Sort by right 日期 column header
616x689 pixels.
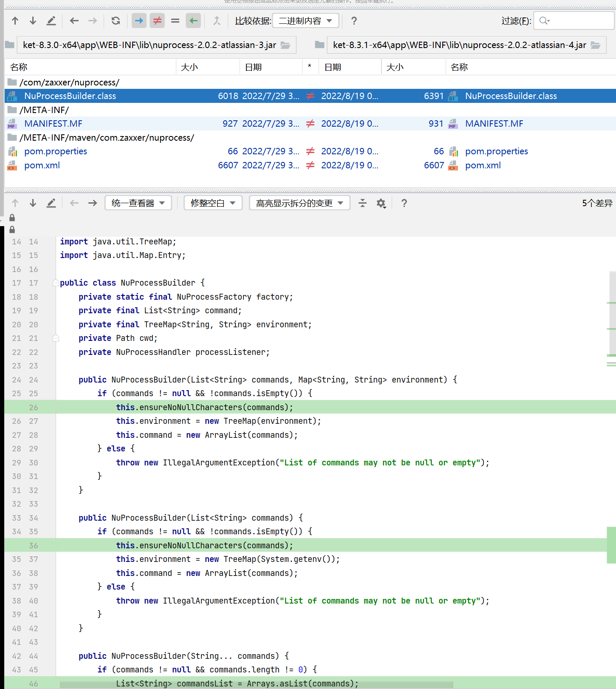click(x=350, y=67)
